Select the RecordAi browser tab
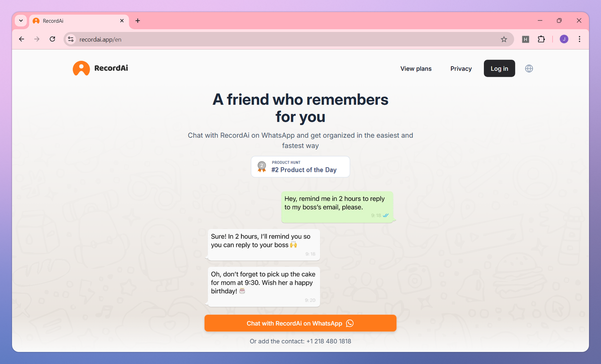 point(79,21)
